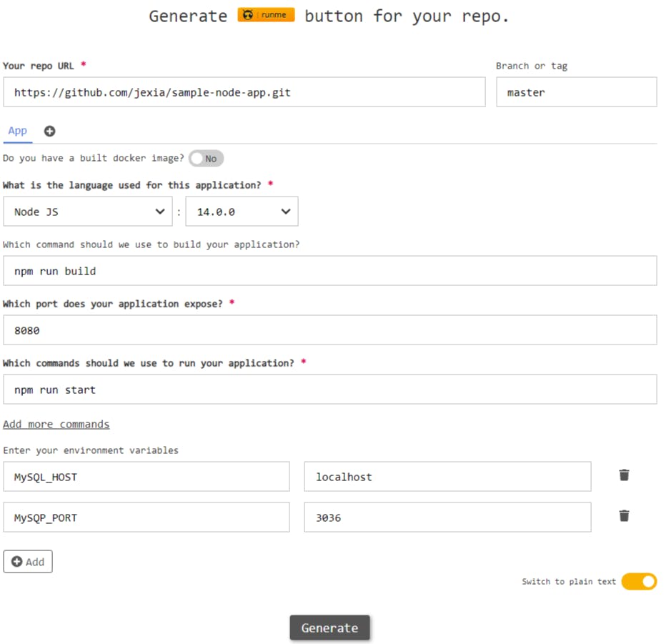Toggle the built docker image switch
Screen dimensions: 666x644
click(x=206, y=159)
